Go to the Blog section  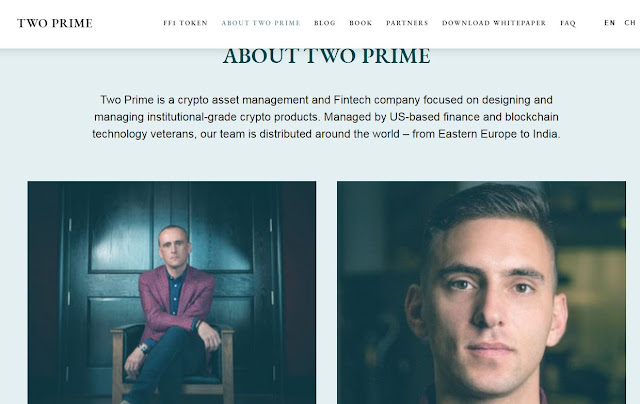[325, 23]
